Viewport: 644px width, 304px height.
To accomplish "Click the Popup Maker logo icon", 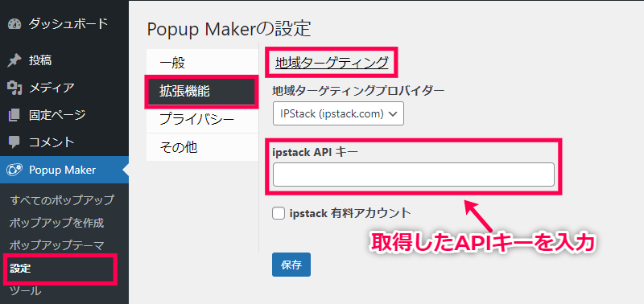I will click(14, 170).
